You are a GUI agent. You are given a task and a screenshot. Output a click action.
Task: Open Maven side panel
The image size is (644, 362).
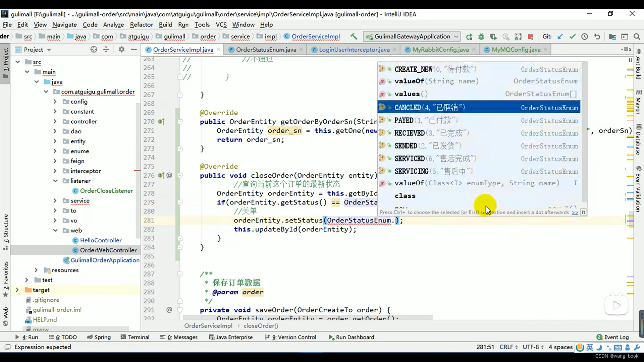(638, 102)
